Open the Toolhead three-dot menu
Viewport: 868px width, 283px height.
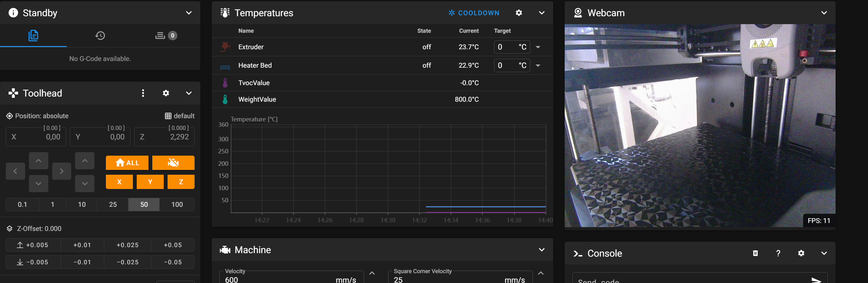click(x=143, y=93)
